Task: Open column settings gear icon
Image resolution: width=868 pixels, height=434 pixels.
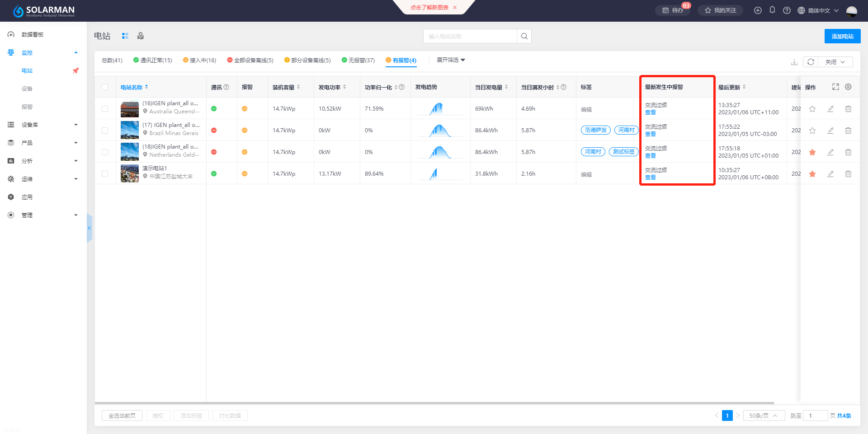Action: [x=848, y=87]
